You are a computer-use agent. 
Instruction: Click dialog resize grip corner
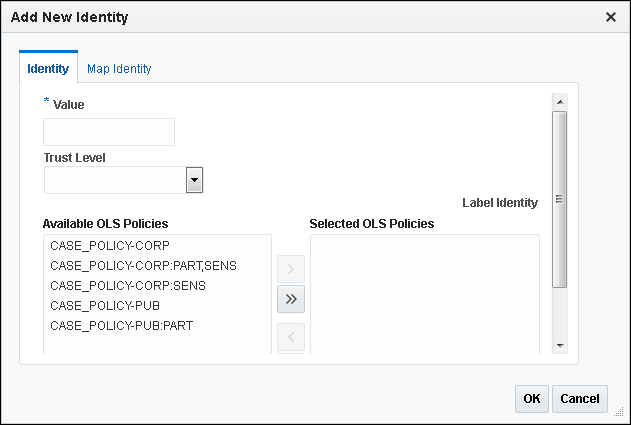tap(618, 411)
